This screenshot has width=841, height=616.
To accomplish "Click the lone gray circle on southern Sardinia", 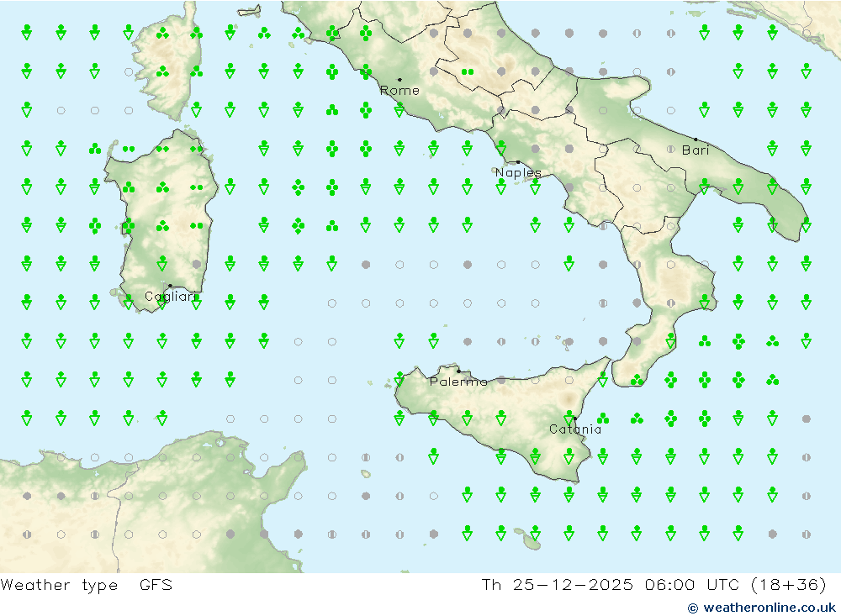I will pos(196,265).
